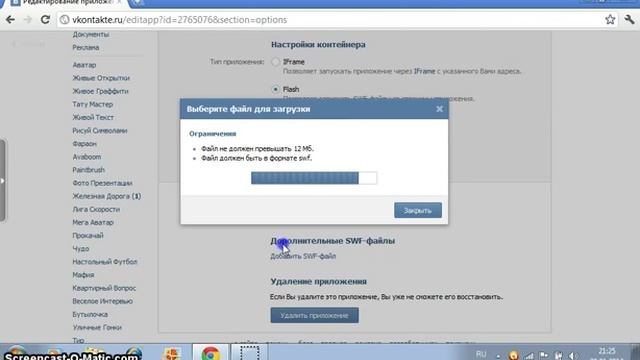Reload the page with the refresh icon
Screen dimensions: 640x360
pyautogui.click(x=45, y=20)
